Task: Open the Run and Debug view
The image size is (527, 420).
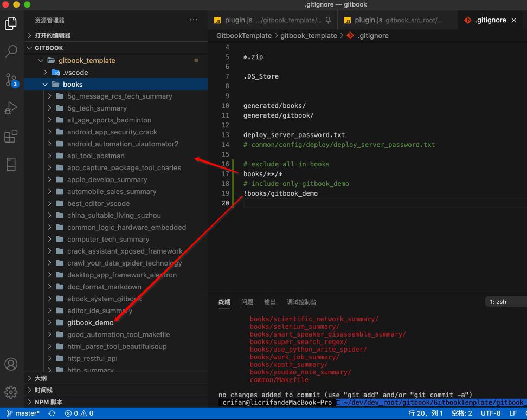Action: pos(11,108)
